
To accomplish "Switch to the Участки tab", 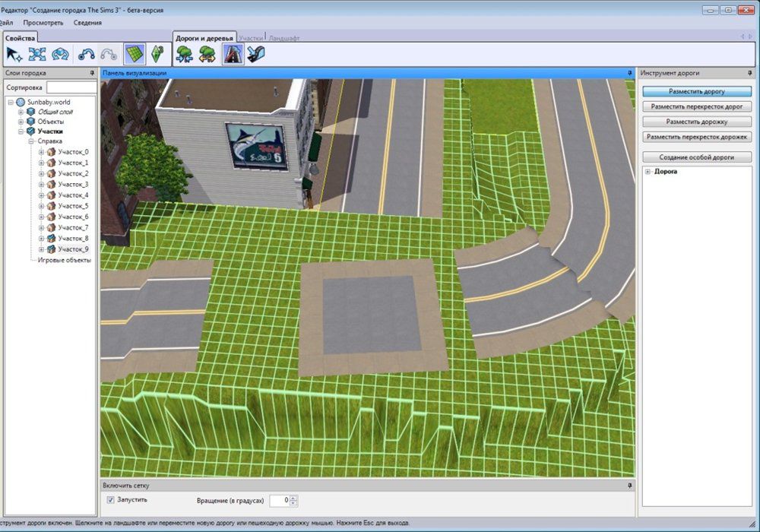I will pyautogui.click(x=252, y=37).
